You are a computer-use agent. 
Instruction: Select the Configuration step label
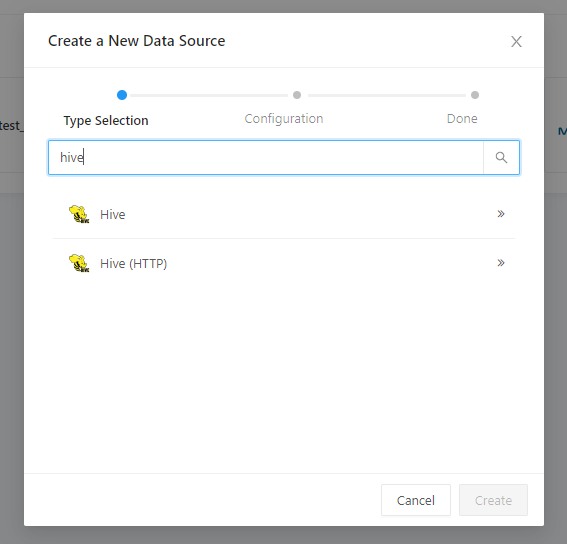point(284,119)
